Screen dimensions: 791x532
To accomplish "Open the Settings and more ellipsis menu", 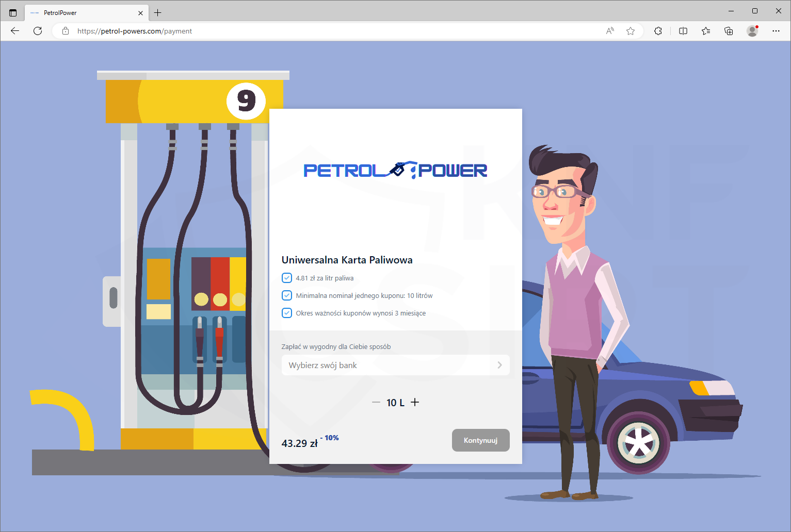I will coord(776,31).
